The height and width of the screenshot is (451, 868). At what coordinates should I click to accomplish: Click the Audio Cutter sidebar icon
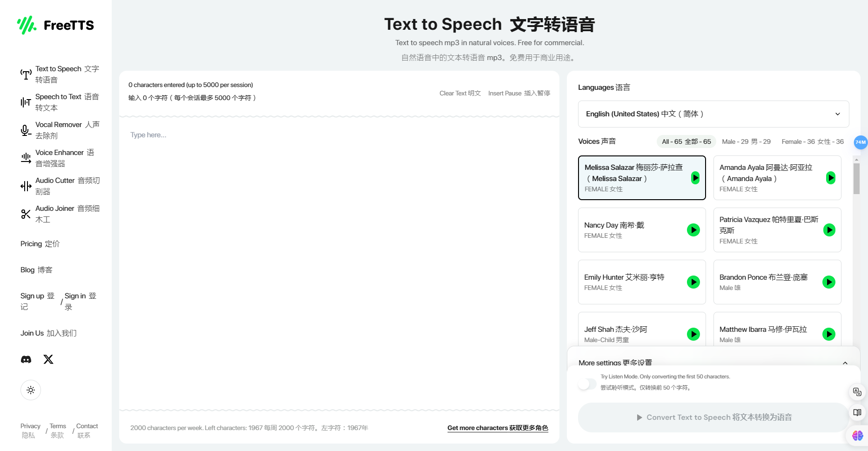[x=26, y=186]
